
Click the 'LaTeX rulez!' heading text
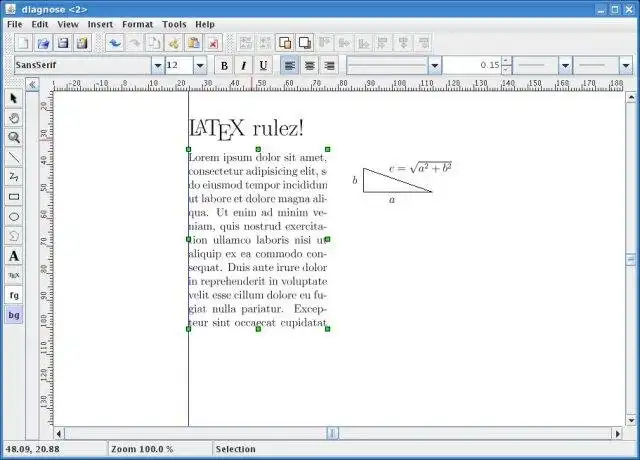tap(246, 129)
